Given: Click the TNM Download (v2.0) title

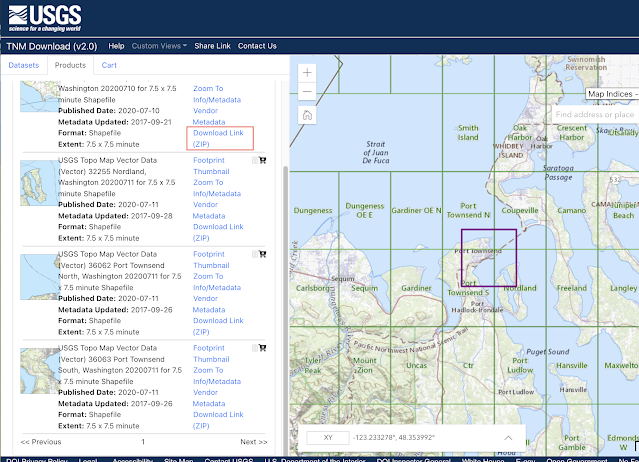Looking at the screenshot, I should [x=52, y=46].
